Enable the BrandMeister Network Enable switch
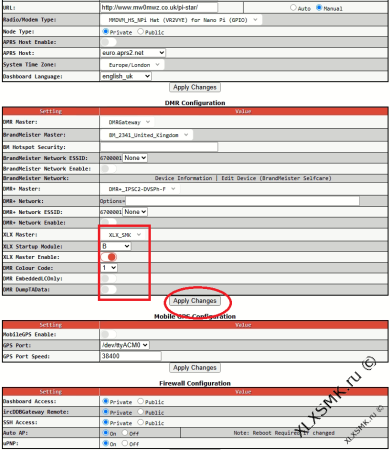 pyautogui.click(x=109, y=169)
